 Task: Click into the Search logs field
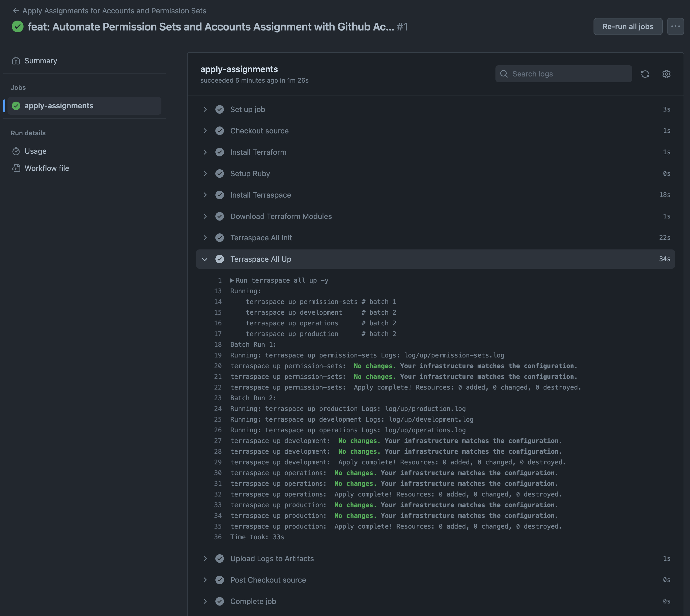point(564,74)
